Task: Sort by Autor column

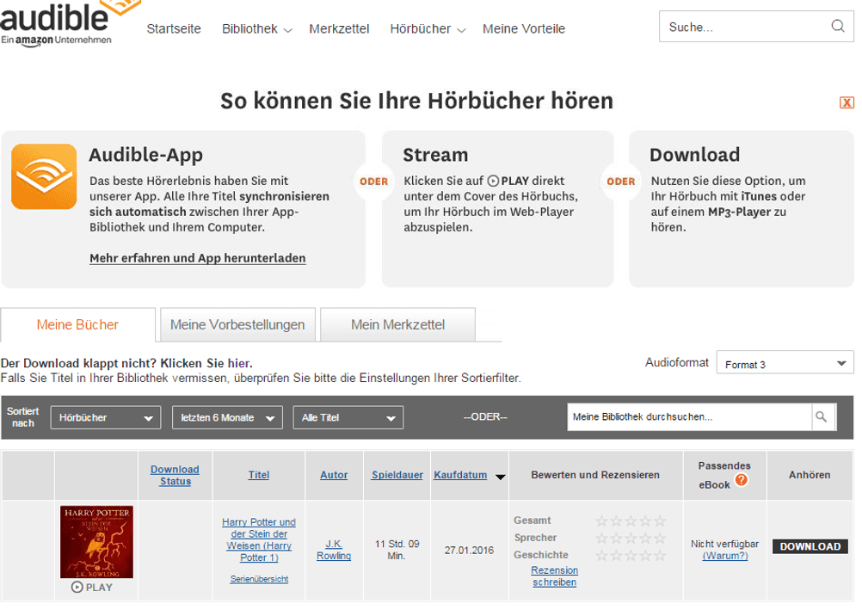Action: point(334,475)
